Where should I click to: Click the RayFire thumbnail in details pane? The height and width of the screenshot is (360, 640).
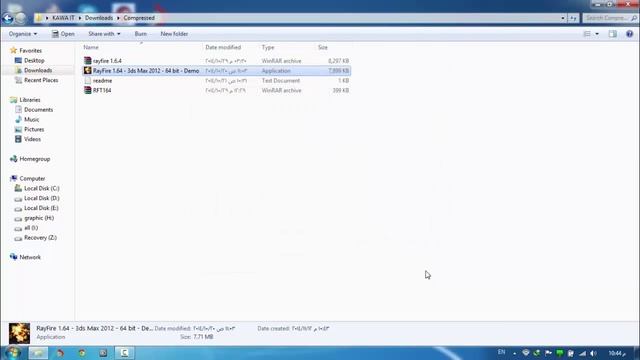coord(19,333)
